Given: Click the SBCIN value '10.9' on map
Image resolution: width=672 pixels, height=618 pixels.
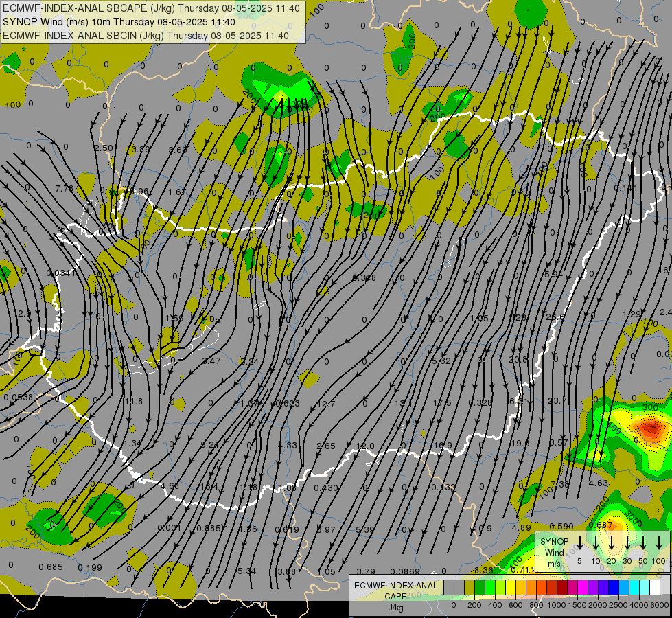Looking at the screenshot, I should point(483,529).
